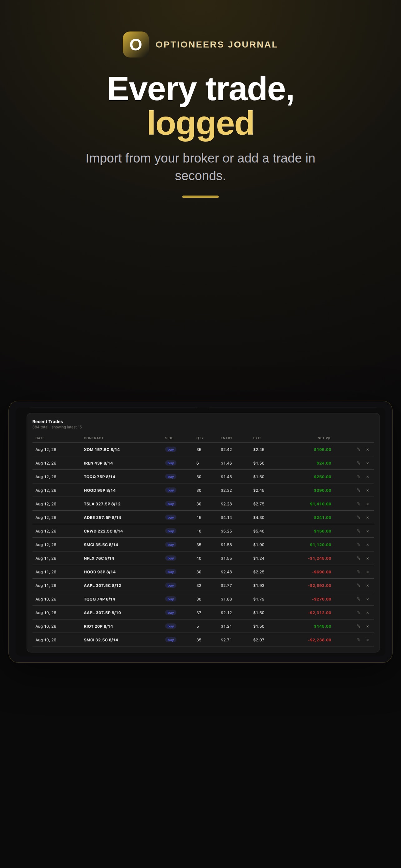The height and width of the screenshot is (868, 401).
Task: Edit the TQQQ 74P 8/14 trade
Action: coord(359,599)
